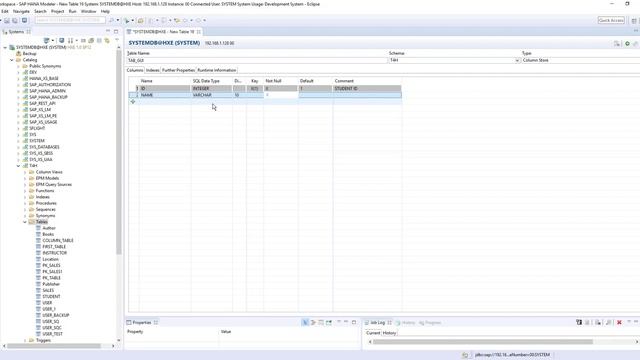Switch to the Further Properties tab
The width and height of the screenshot is (640, 360).
point(178,70)
